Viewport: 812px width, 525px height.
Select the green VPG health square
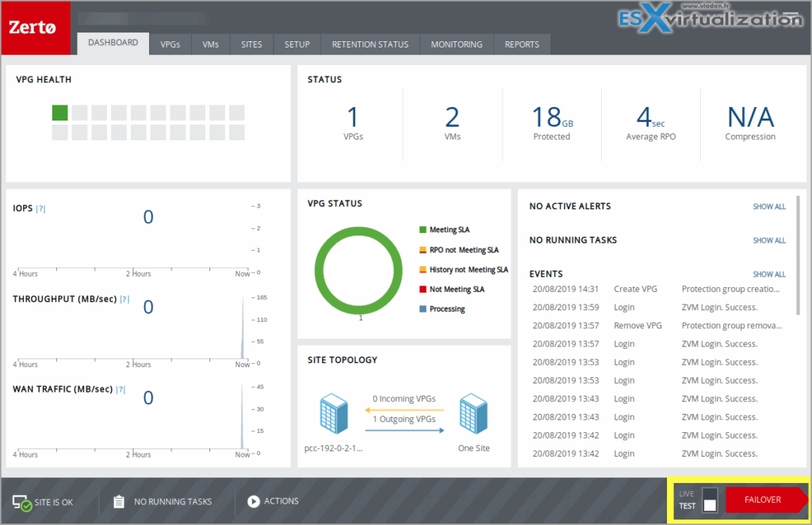[59, 113]
